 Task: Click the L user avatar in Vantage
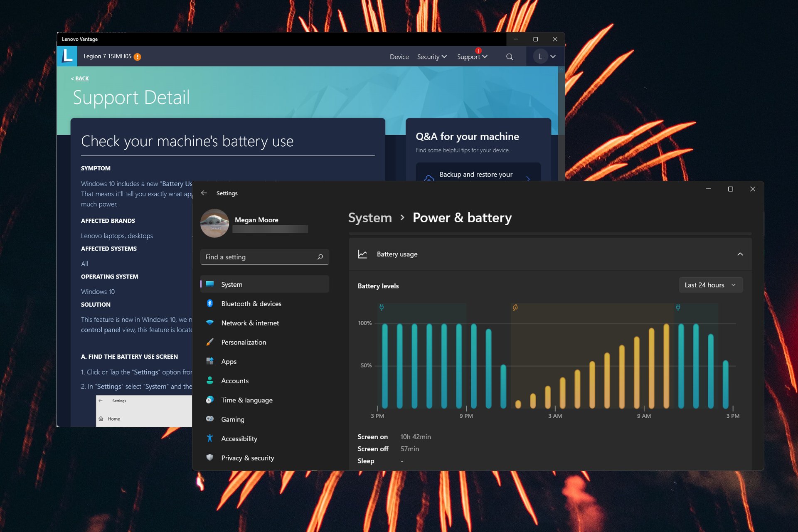pyautogui.click(x=540, y=57)
